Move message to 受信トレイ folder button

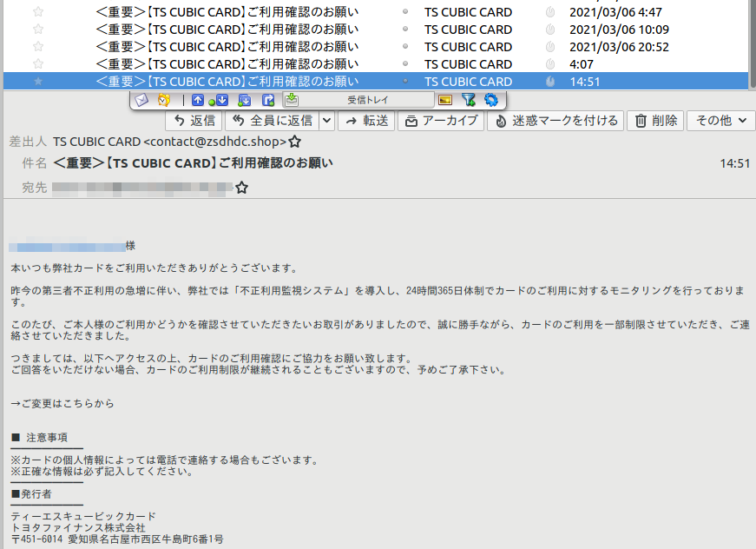tap(358, 100)
